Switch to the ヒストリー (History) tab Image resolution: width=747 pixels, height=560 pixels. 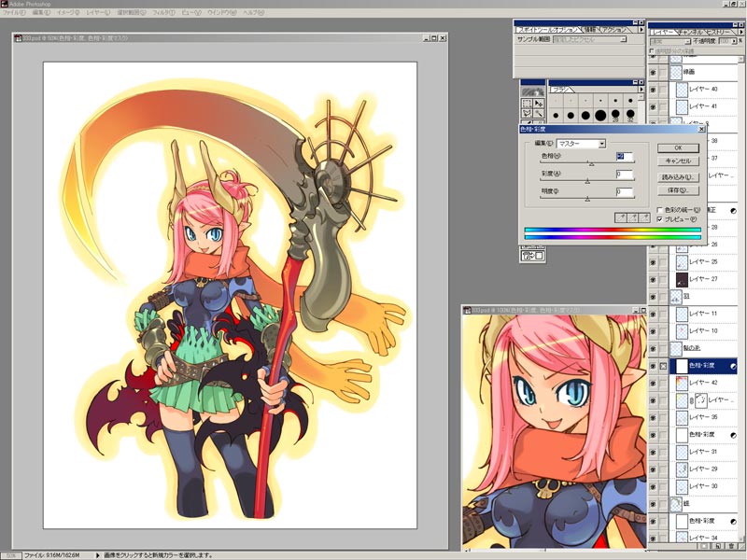pyautogui.click(x=718, y=32)
